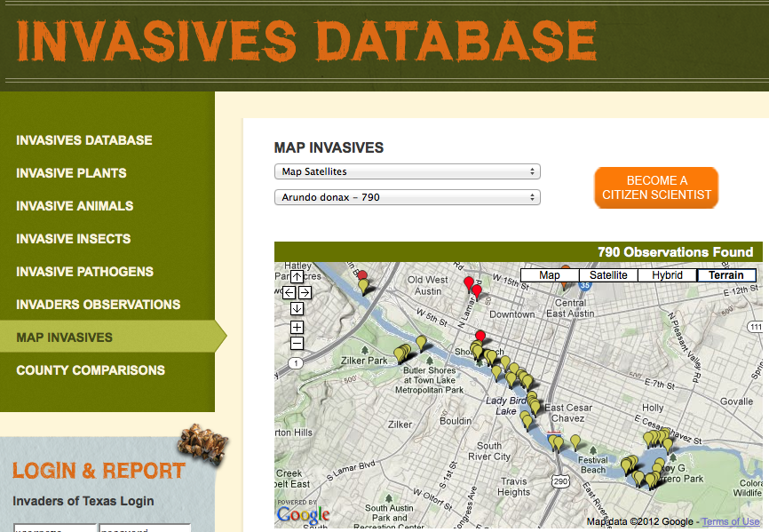Open County Comparisons sidebar item
The width and height of the screenshot is (769, 532).
click(x=91, y=370)
